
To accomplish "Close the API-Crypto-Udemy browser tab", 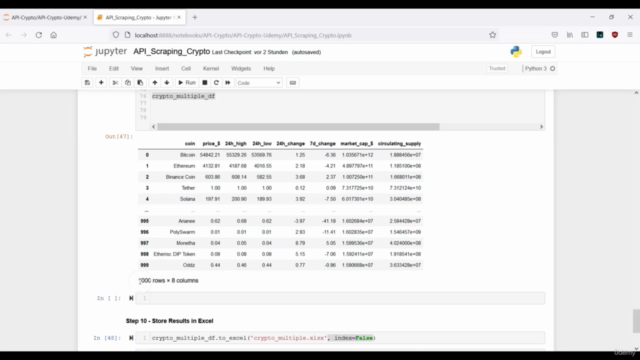I will (85, 18).
